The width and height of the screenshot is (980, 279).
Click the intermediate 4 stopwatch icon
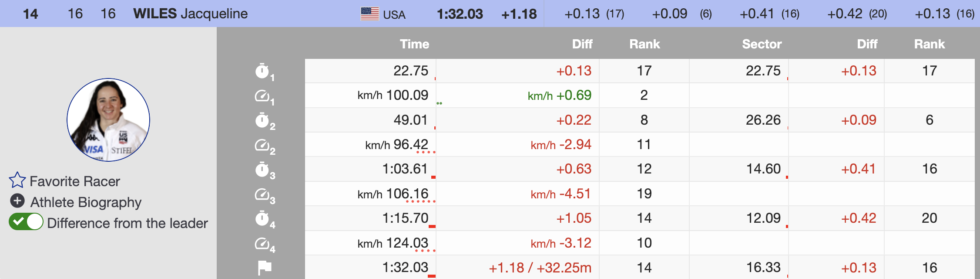pos(262,218)
